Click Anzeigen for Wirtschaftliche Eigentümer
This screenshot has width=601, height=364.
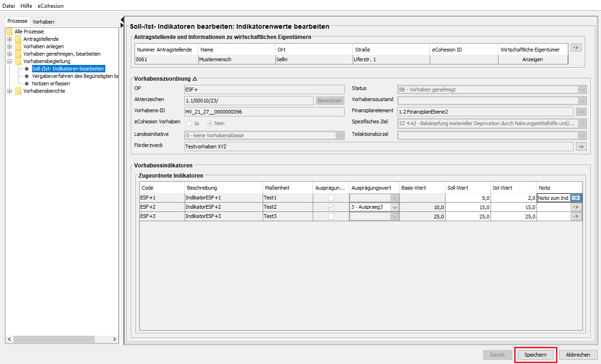[x=533, y=59]
